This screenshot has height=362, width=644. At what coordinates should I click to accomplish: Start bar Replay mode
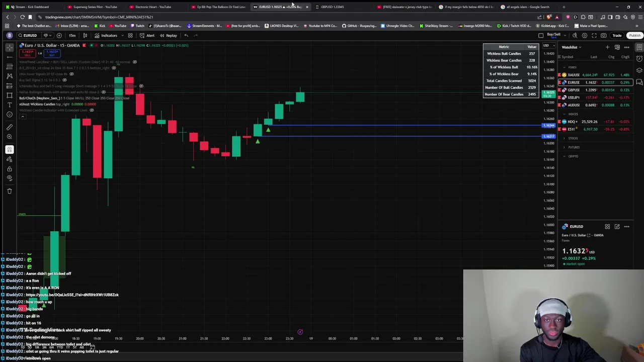coord(168,35)
